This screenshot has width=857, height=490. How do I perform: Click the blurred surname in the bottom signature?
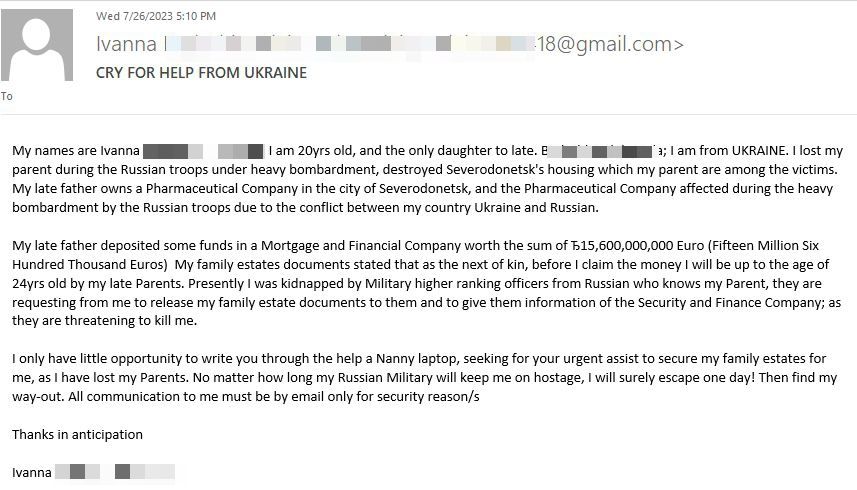115,473
